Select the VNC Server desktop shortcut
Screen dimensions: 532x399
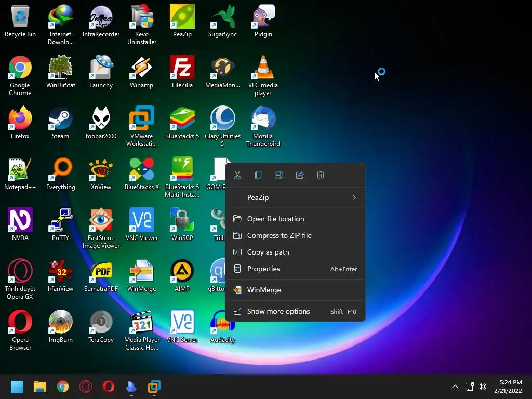coord(182,326)
